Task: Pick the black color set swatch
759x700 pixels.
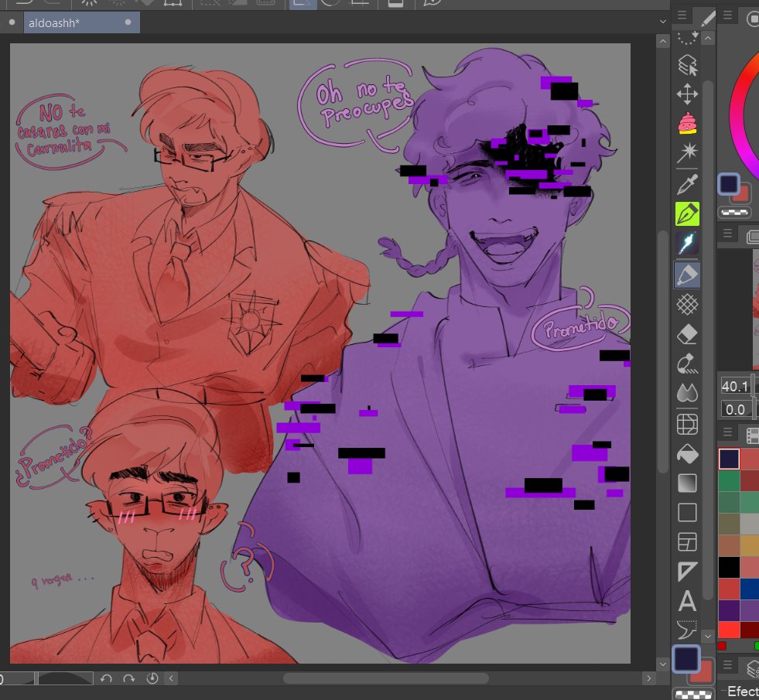Action: (729, 568)
